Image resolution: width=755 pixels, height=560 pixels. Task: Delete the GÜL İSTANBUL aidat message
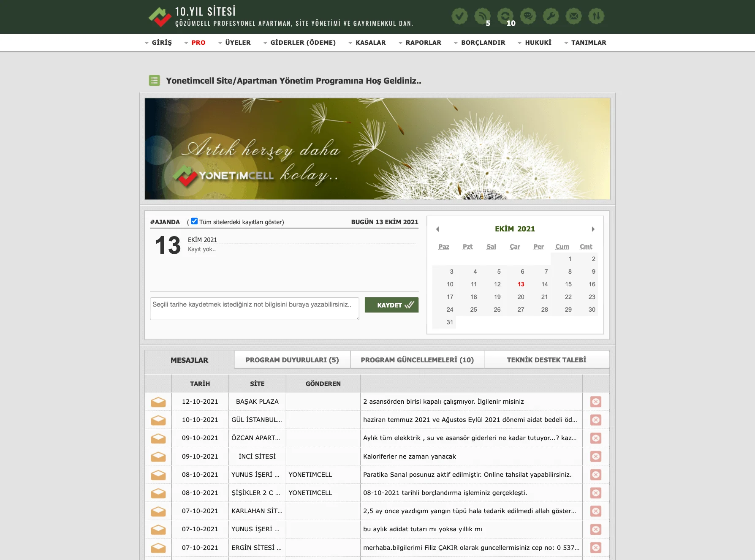click(x=596, y=420)
